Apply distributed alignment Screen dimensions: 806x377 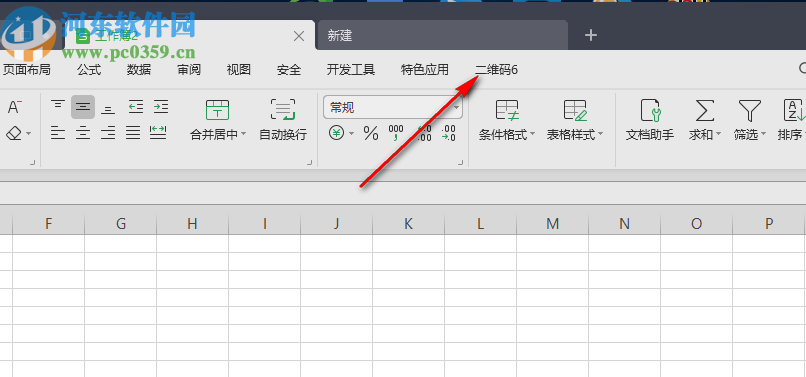[158, 133]
